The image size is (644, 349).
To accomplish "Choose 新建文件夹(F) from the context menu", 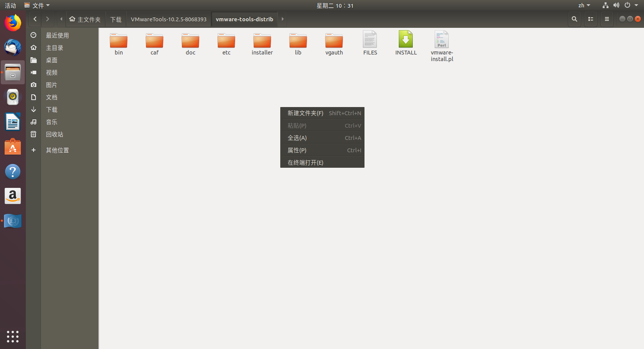I will point(322,113).
